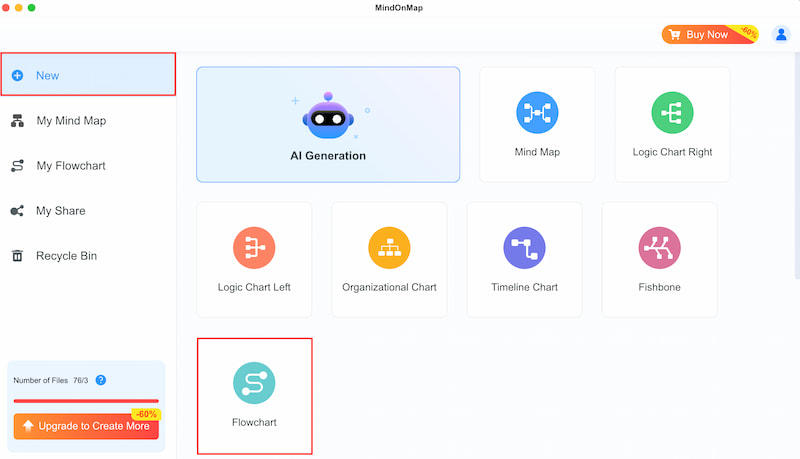Click the My Mind Map sidebar icon
Viewport: 800px width, 459px height.
tap(17, 121)
